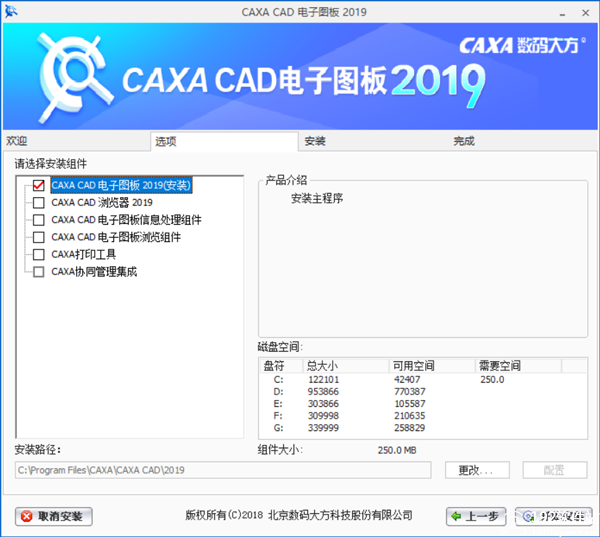
Task: Select the CAXA CAD 电子图板浏览组件 label
Action: coord(116,237)
